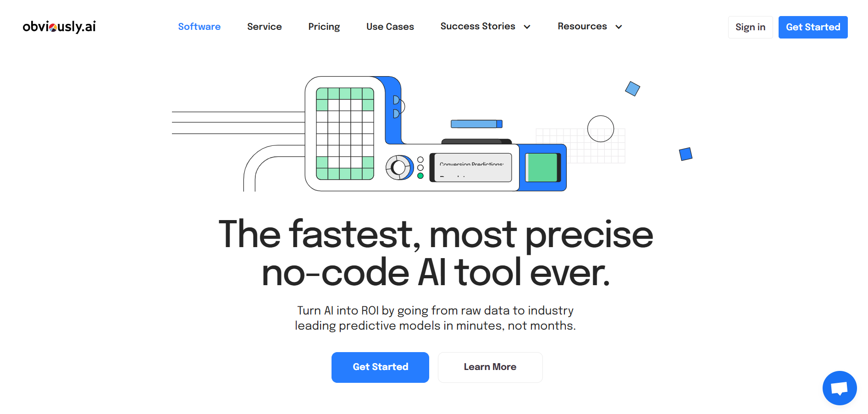Click the hollow circle over the faint grid
The height and width of the screenshot is (414, 868).
(x=600, y=129)
